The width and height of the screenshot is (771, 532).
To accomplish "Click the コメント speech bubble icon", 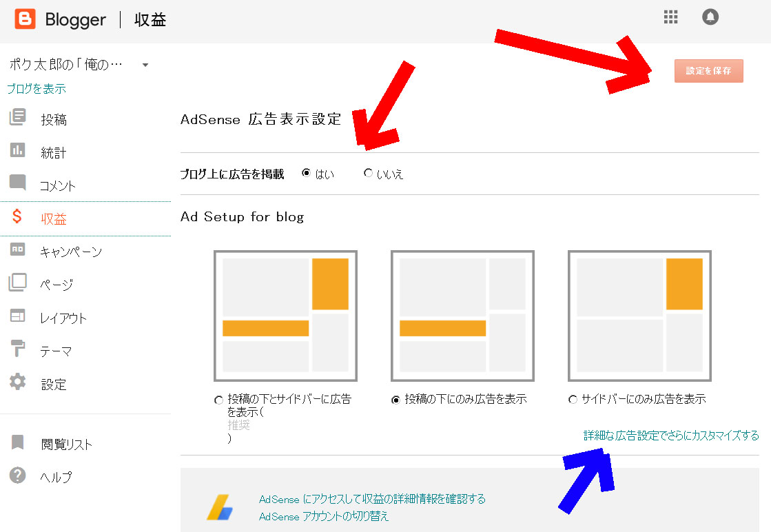I will click(x=18, y=183).
